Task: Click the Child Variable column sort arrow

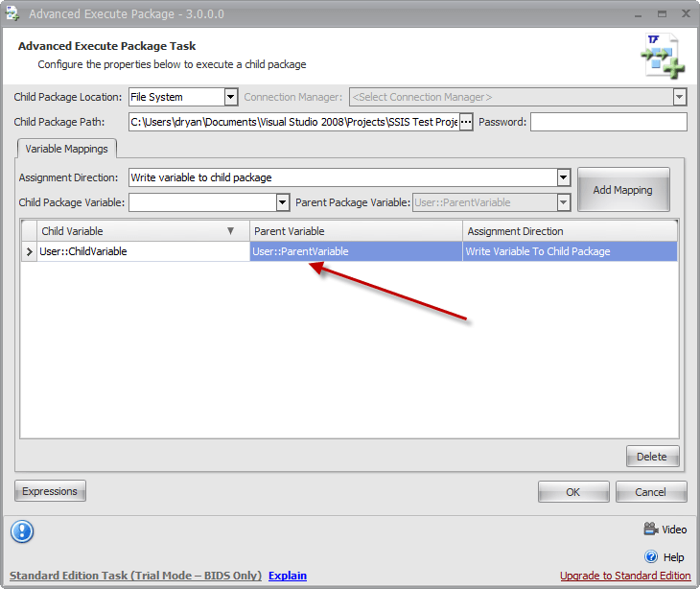Action: point(230,231)
